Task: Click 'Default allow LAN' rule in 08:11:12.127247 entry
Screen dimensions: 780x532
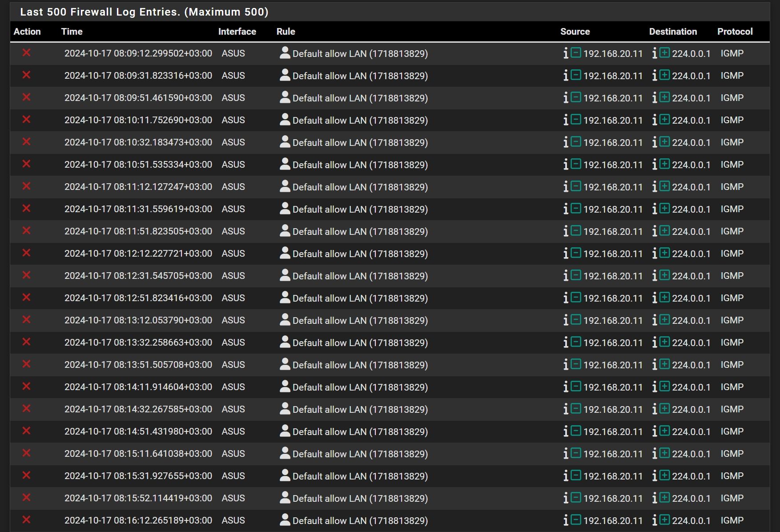Action: (360, 187)
